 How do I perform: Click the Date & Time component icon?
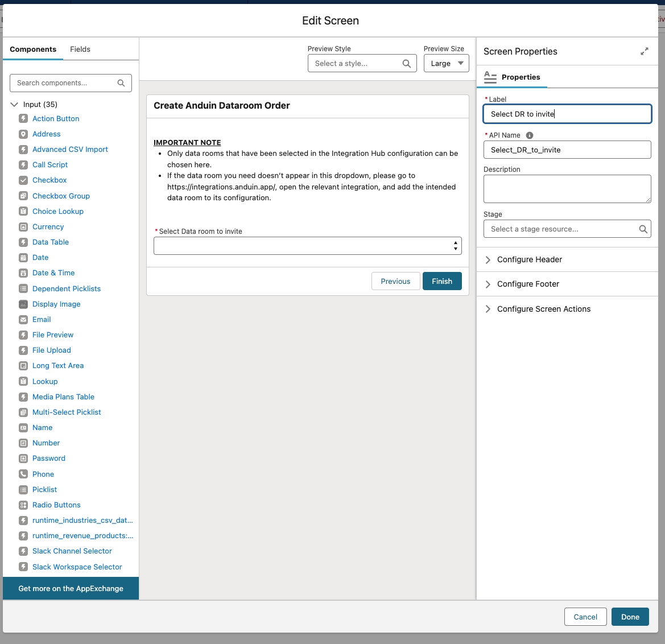[x=23, y=273]
